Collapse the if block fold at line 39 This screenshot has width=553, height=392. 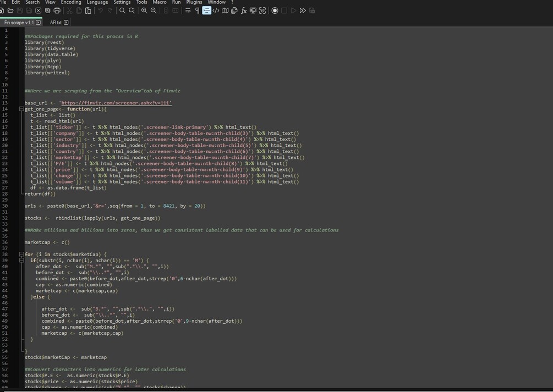21,260
